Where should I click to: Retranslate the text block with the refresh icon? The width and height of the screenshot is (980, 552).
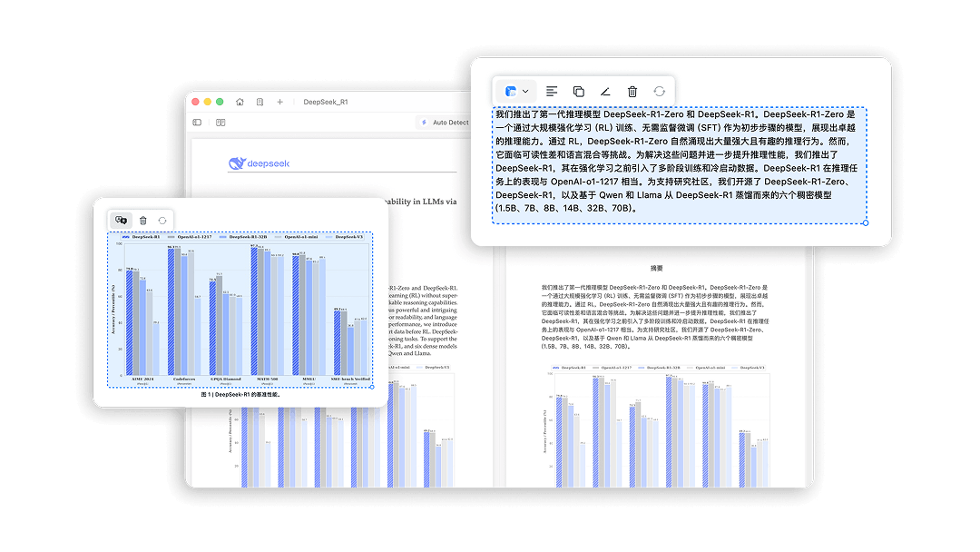tap(660, 92)
